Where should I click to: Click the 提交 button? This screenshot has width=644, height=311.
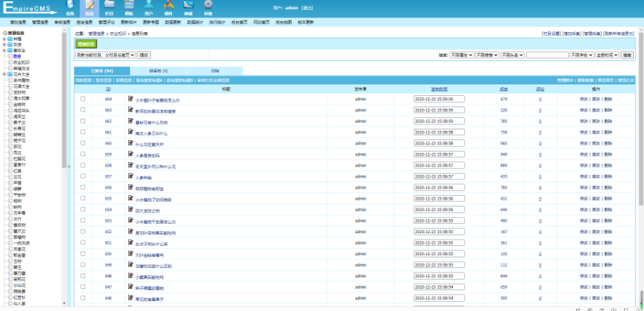(x=144, y=54)
